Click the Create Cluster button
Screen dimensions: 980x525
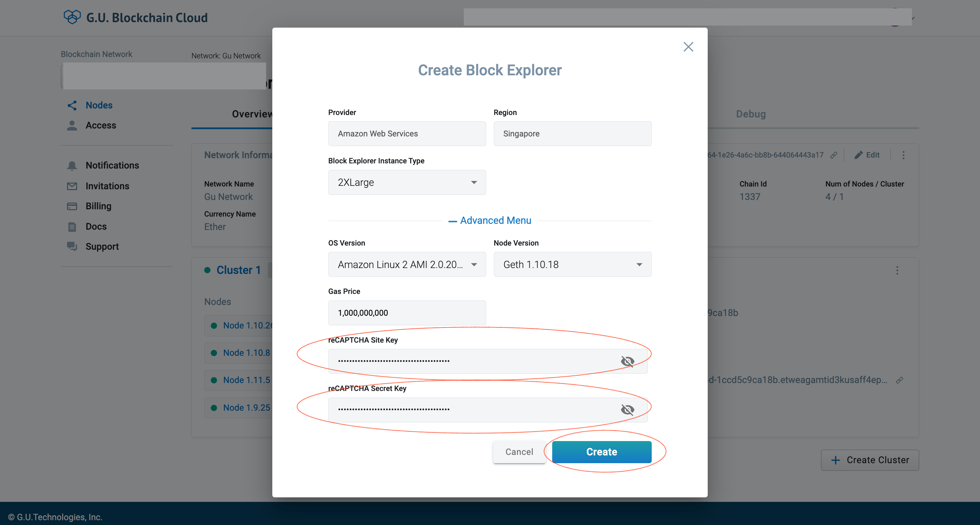870,460
